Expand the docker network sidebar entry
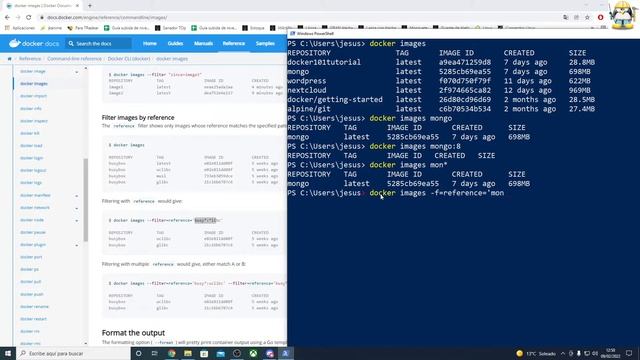The image size is (640, 360). pyautogui.click(x=77, y=208)
